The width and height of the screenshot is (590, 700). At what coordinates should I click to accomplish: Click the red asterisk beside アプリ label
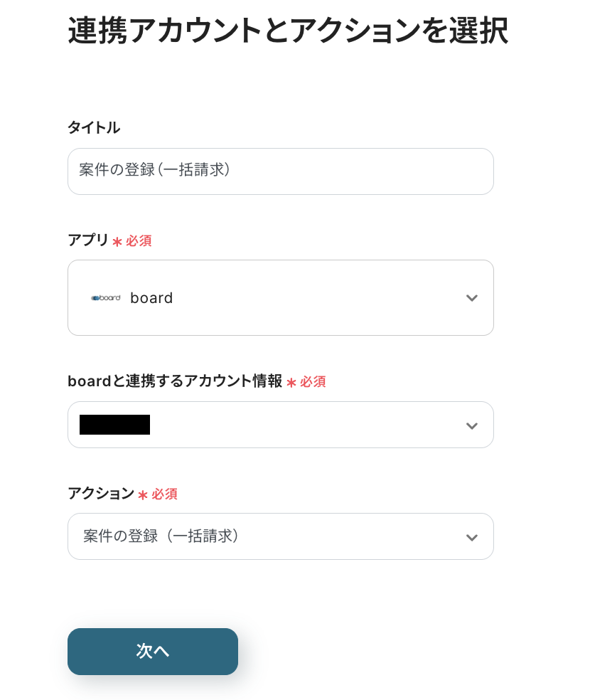(117, 242)
